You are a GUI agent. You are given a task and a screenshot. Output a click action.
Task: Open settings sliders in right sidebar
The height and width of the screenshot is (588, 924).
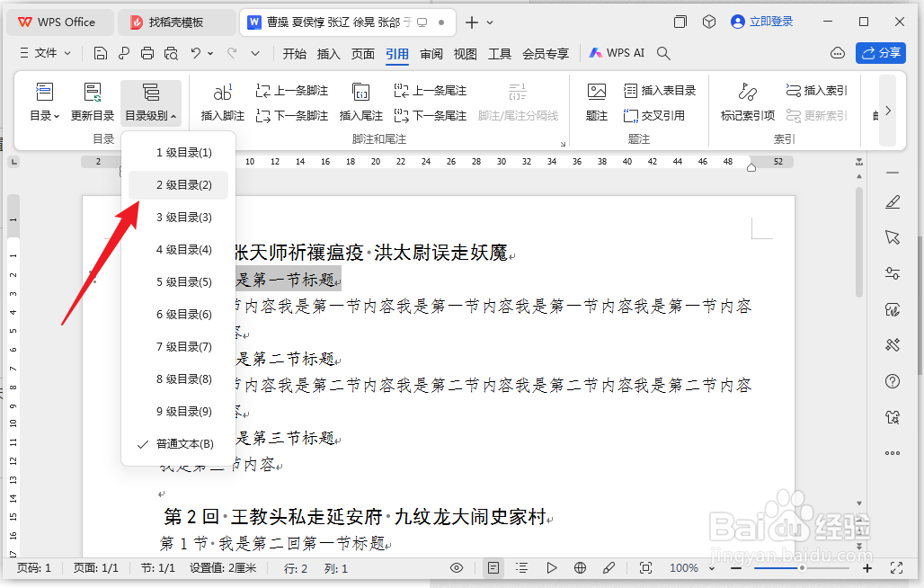(893, 273)
